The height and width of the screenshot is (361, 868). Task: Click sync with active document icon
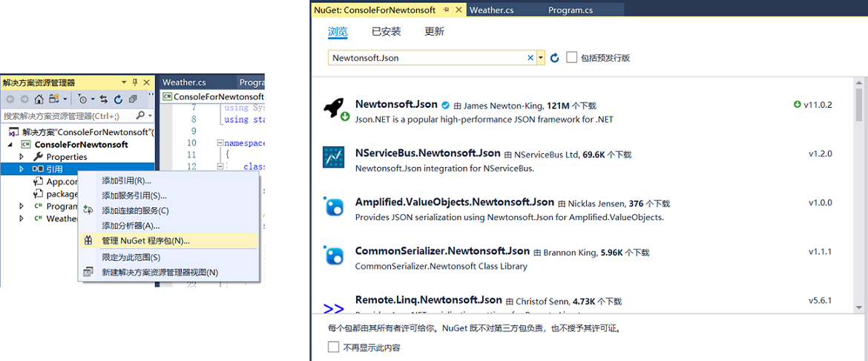104,100
